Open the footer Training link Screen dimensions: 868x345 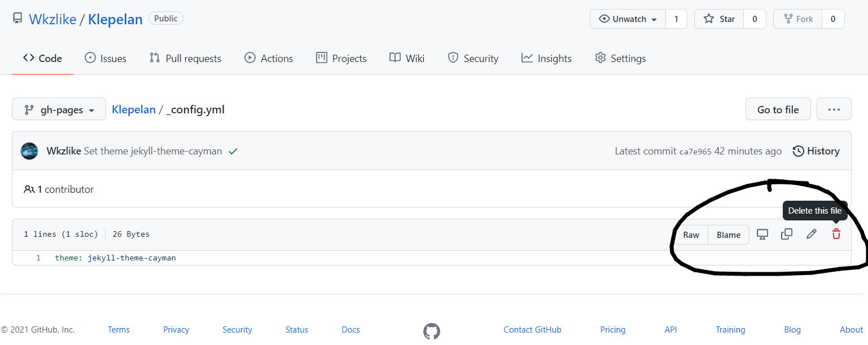[x=730, y=330]
